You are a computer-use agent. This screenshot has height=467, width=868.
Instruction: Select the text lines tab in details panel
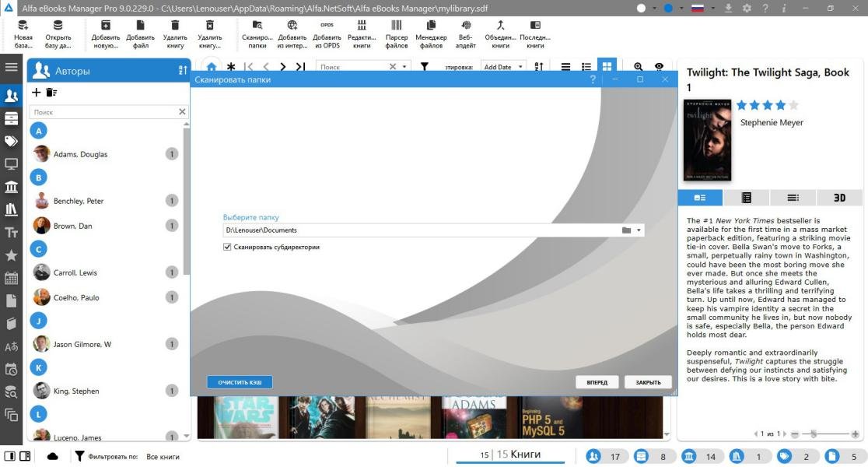[x=793, y=198]
